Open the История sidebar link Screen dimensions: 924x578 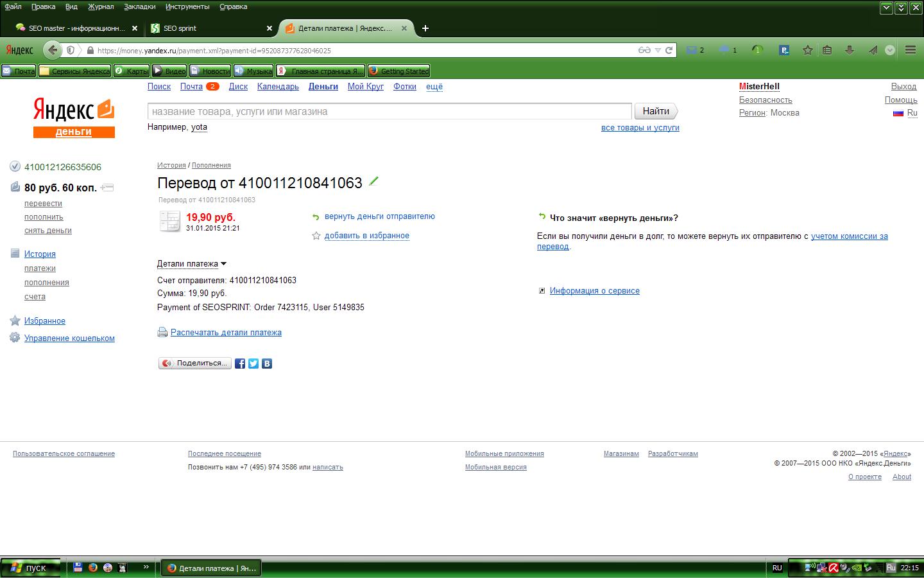40,254
